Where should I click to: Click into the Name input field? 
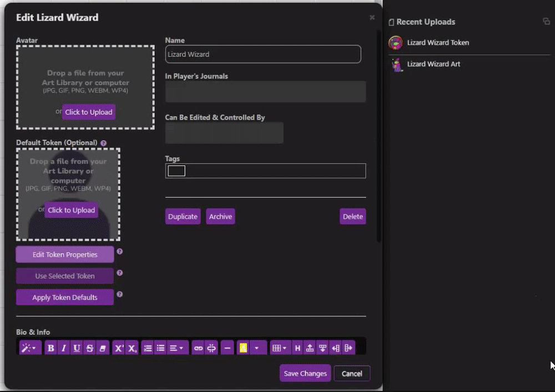pos(263,54)
